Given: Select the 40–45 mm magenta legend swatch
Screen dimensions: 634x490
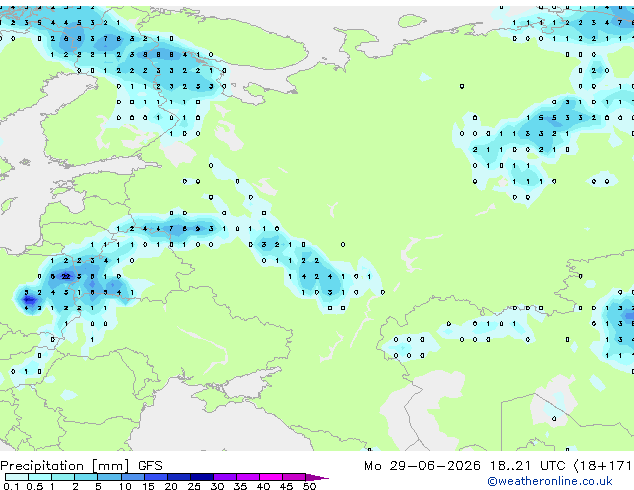Looking at the screenshot, I should click(271, 477).
